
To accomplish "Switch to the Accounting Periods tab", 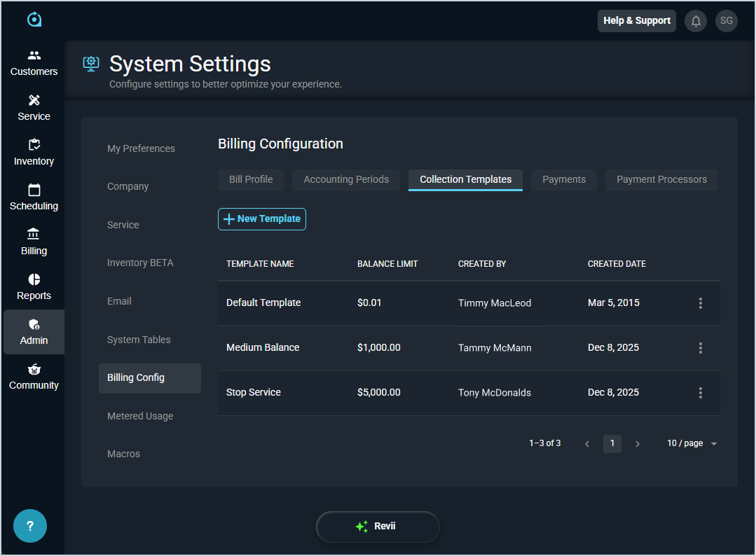I will [x=346, y=180].
